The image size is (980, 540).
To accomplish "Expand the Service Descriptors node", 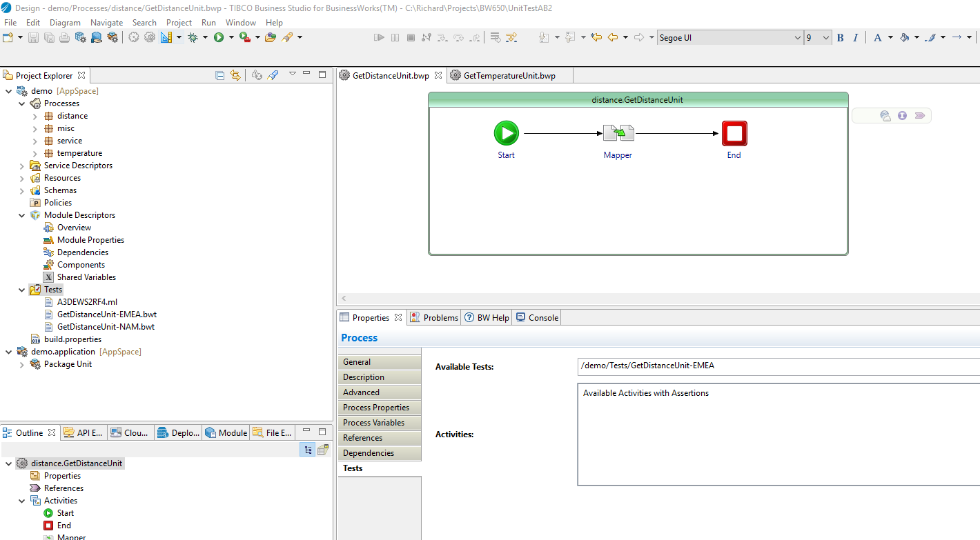I will point(22,166).
